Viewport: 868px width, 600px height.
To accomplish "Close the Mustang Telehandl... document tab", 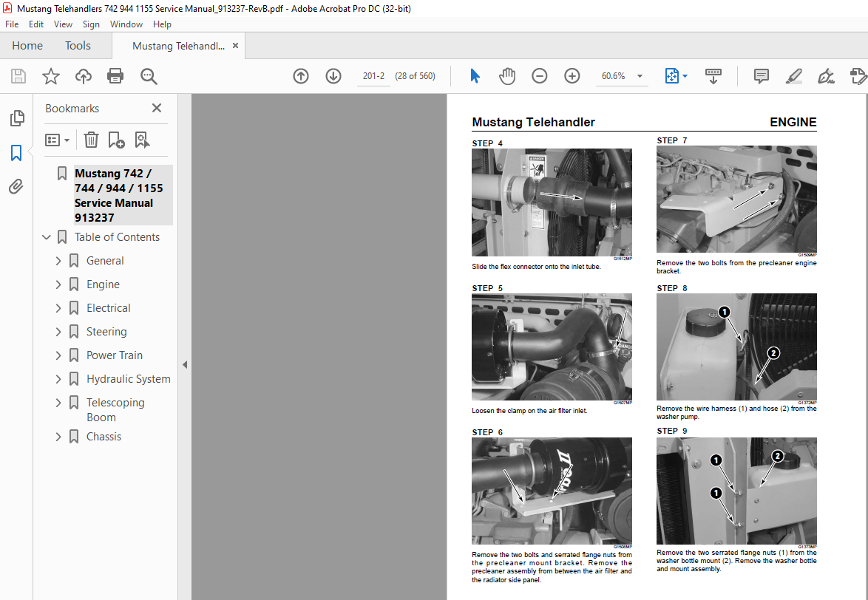I will pos(235,45).
